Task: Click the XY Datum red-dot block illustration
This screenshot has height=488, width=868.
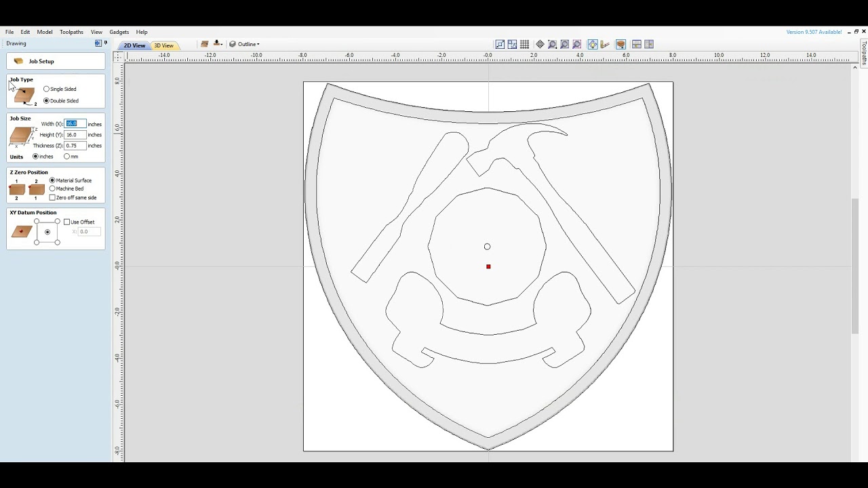Action: pos(21,232)
